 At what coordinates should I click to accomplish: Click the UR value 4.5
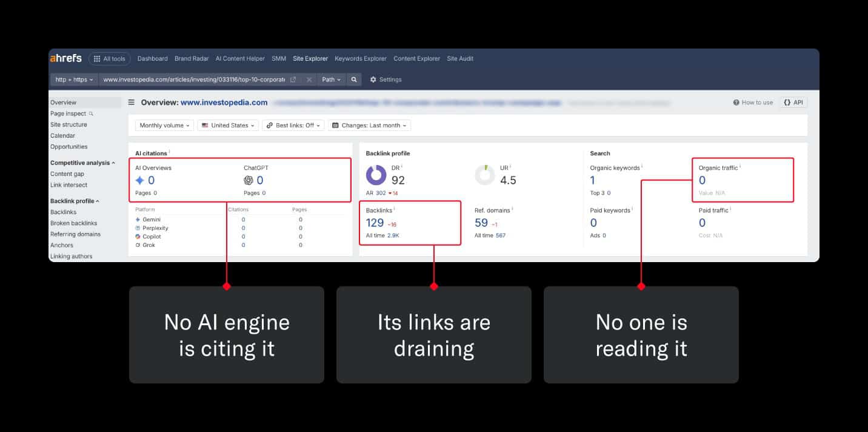pyautogui.click(x=508, y=180)
